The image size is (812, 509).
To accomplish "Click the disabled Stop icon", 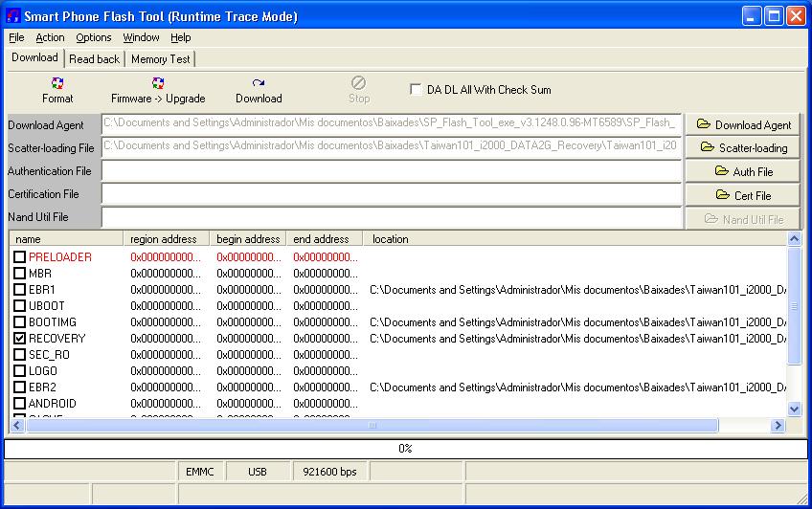I will tap(358, 83).
